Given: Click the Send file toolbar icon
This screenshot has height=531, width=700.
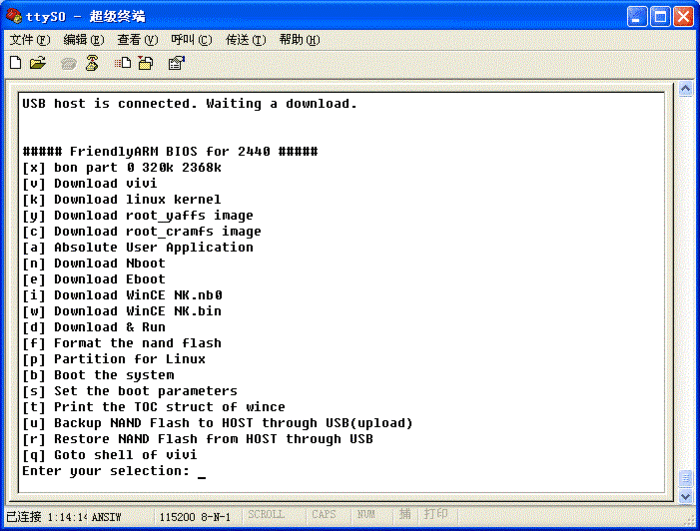Looking at the screenshot, I should (x=123, y=63).
